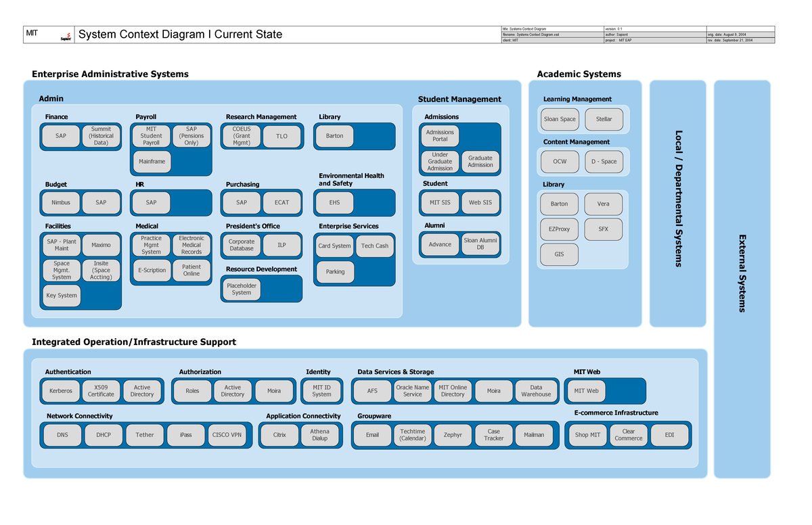Select the Kerberos box
Screen dimensions: 812x525
pos(61,391)
